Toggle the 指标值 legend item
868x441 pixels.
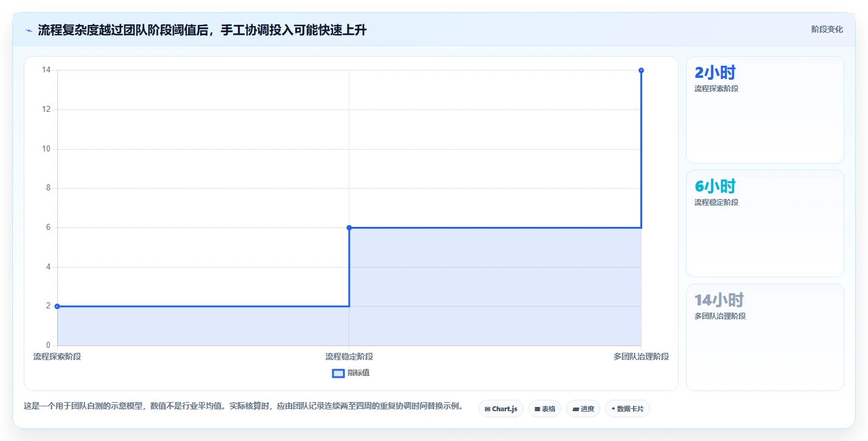351,373
